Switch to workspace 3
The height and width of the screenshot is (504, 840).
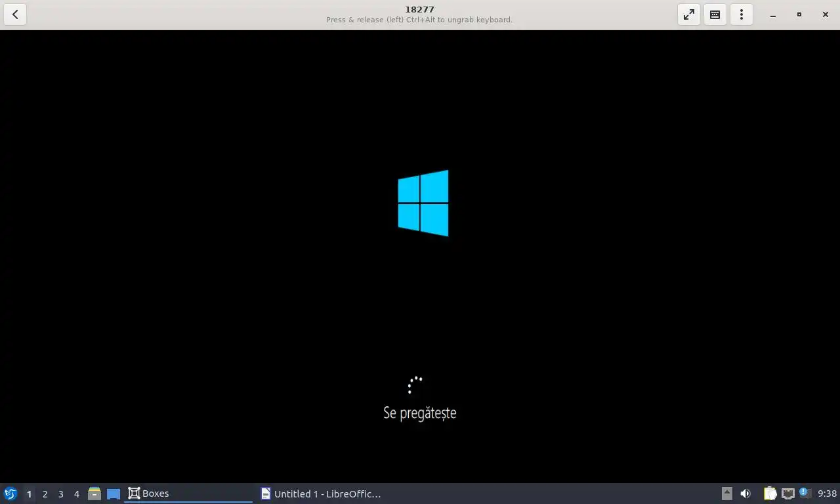pos(61,493)
